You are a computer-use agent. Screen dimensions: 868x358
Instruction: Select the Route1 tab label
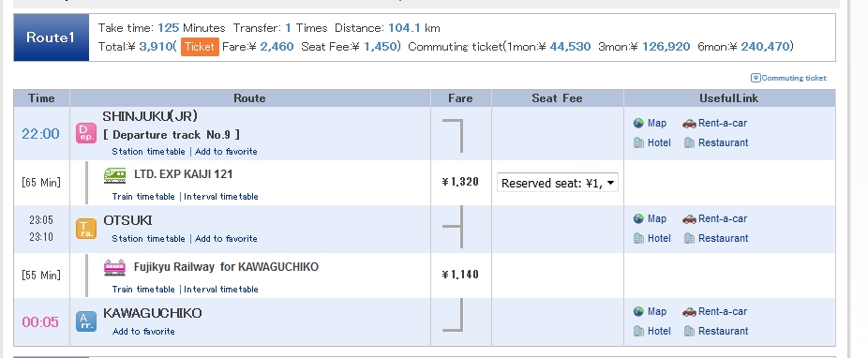coord(51,37)
